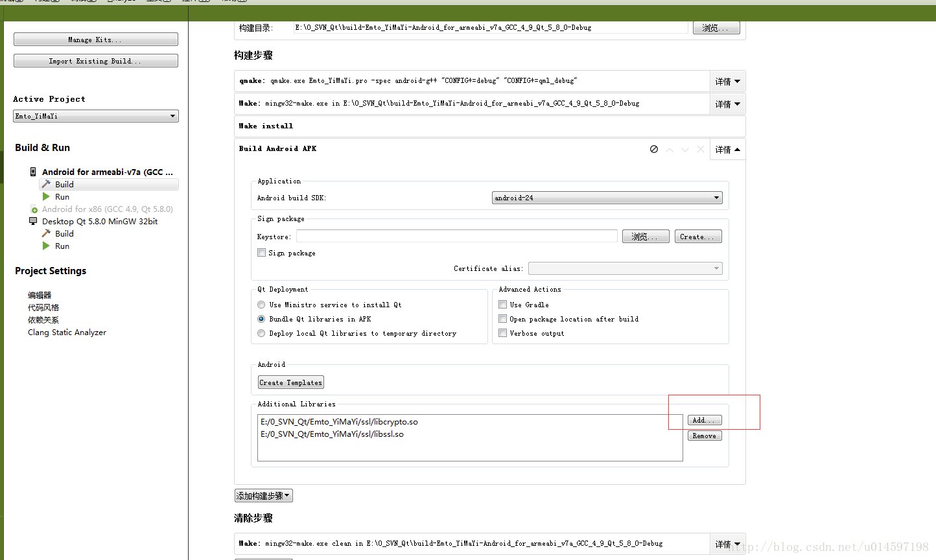Image resolution: width=936 pixels, height=560 pixels.
Task: Select the Use Ministro service radio button
Action: (261, 304)
